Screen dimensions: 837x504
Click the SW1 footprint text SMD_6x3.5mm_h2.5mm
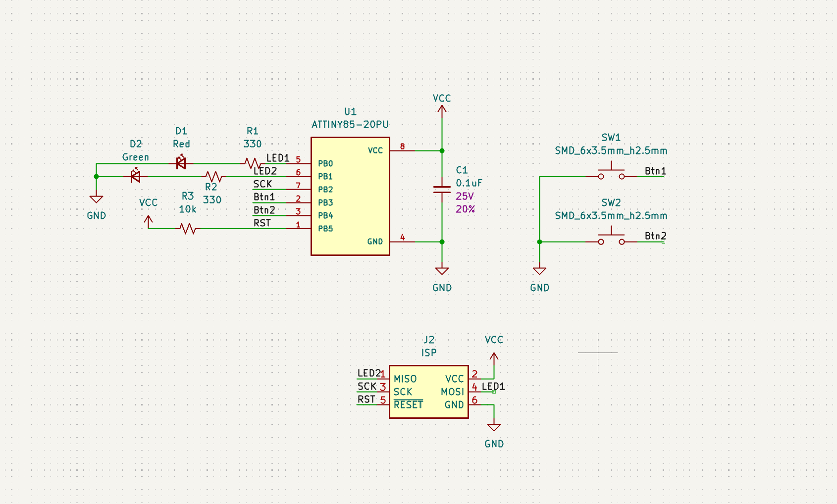(x=611, y=151)
